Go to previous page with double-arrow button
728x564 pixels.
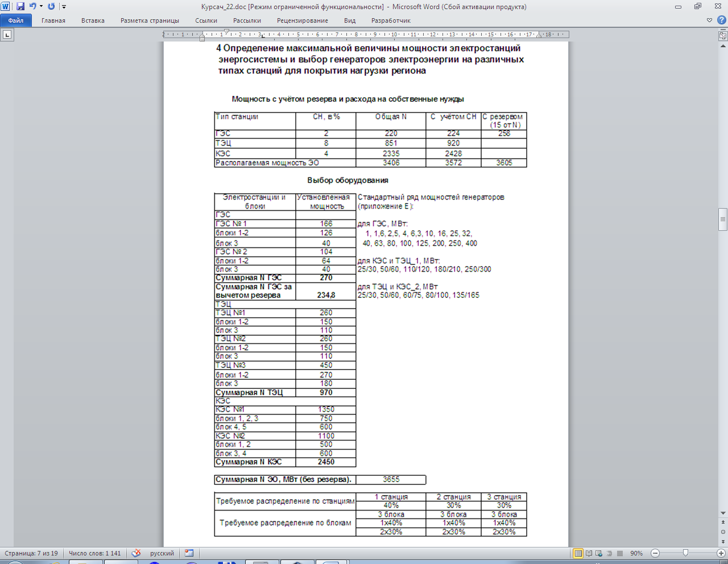[723, 522]
